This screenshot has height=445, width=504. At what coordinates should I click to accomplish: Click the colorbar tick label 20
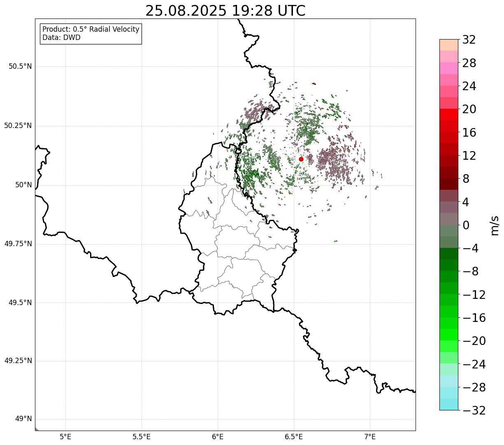(469, 109)
